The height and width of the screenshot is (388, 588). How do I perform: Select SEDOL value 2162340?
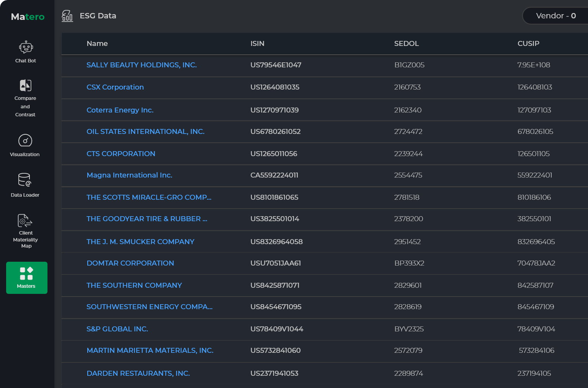point(408,110)
